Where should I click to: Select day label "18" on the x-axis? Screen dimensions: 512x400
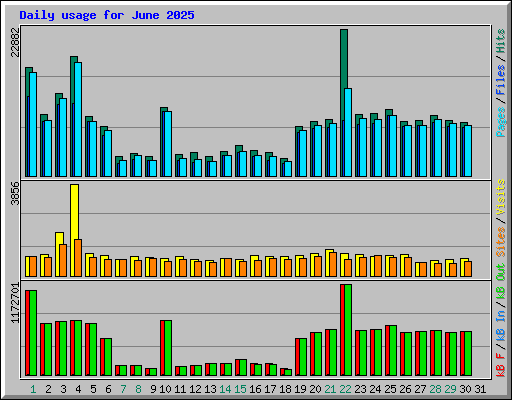click(x=285, y=389)
